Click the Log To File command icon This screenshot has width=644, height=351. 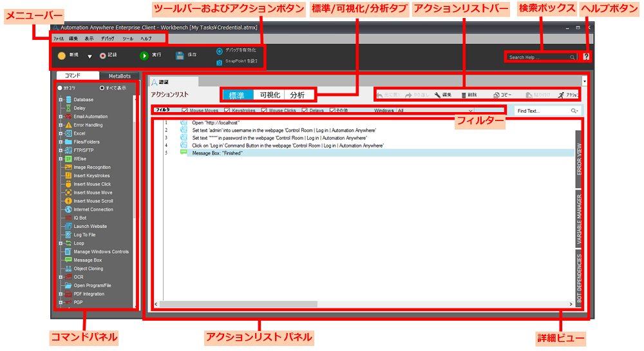[69, 235]
